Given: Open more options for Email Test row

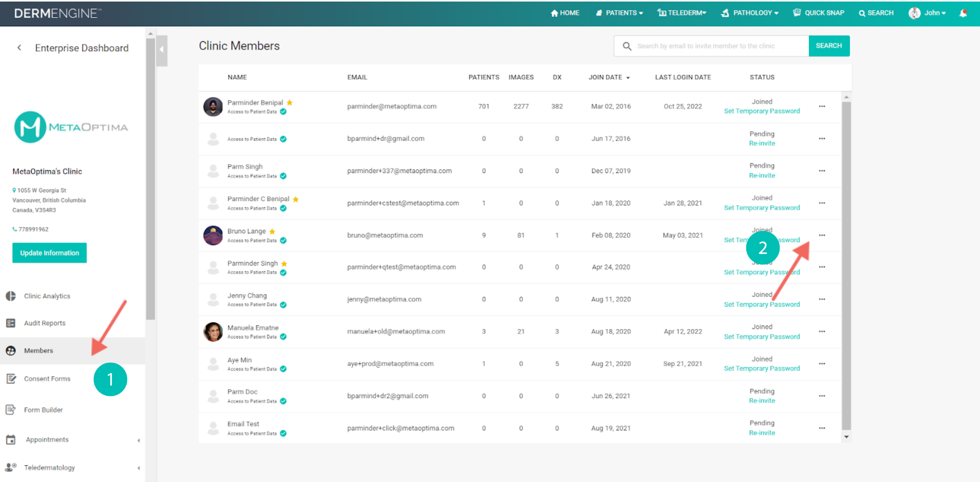Looking at the screenshot, I should tap(822, 428).
